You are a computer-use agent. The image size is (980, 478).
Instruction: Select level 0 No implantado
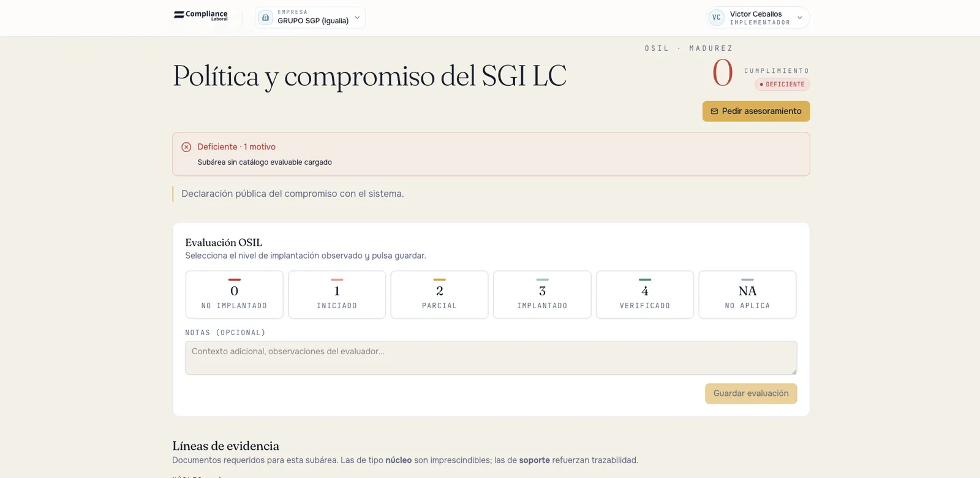[x=235, y=295]
